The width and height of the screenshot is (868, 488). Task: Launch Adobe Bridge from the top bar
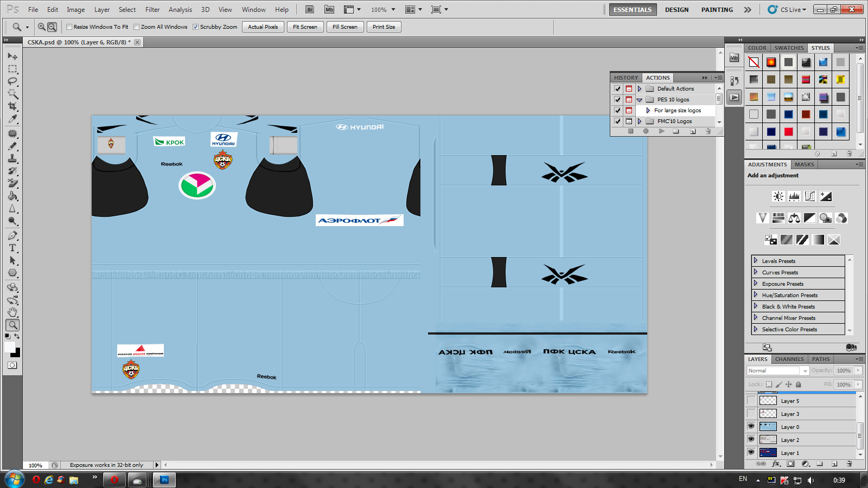[x=310, y=9]
